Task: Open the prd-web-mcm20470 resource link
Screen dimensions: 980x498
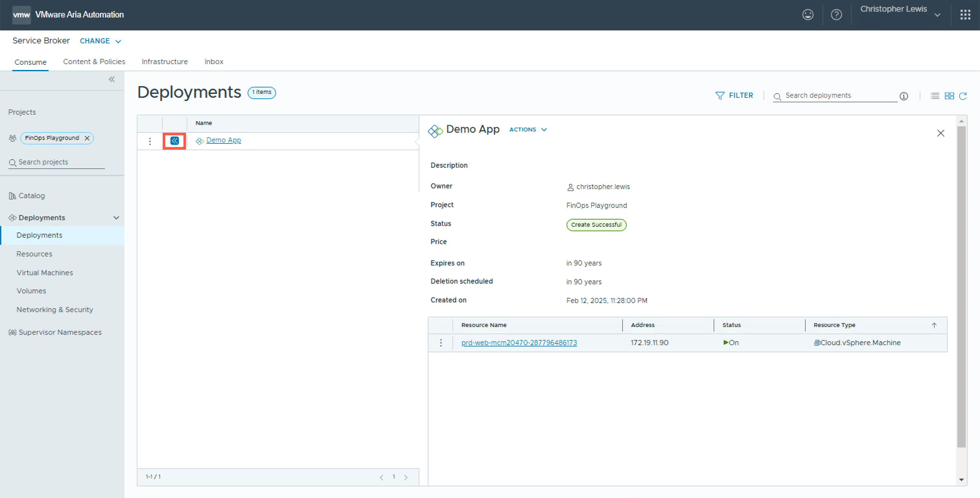Action: tap(519, 343)
